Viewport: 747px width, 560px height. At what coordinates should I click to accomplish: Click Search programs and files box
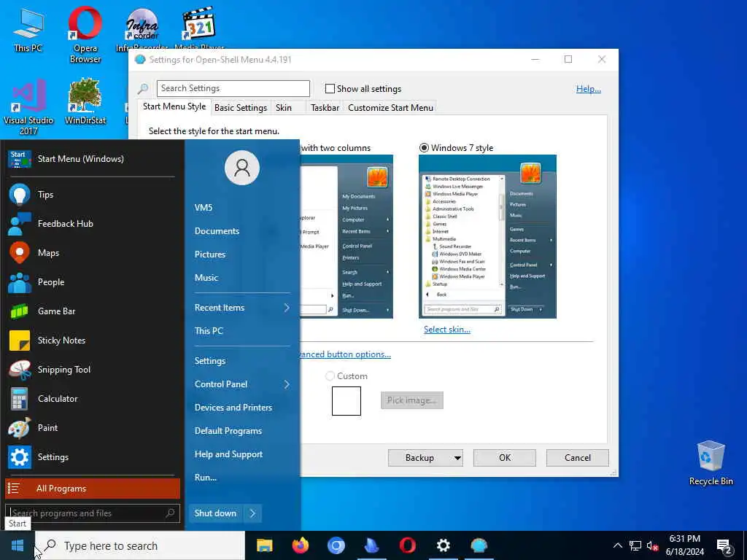pos(93,513)
